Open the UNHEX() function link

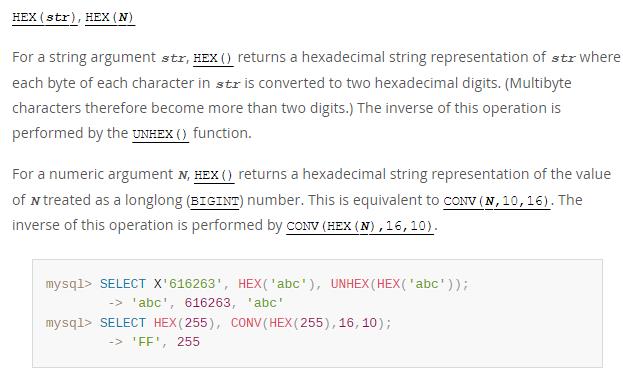coord(161,134)
